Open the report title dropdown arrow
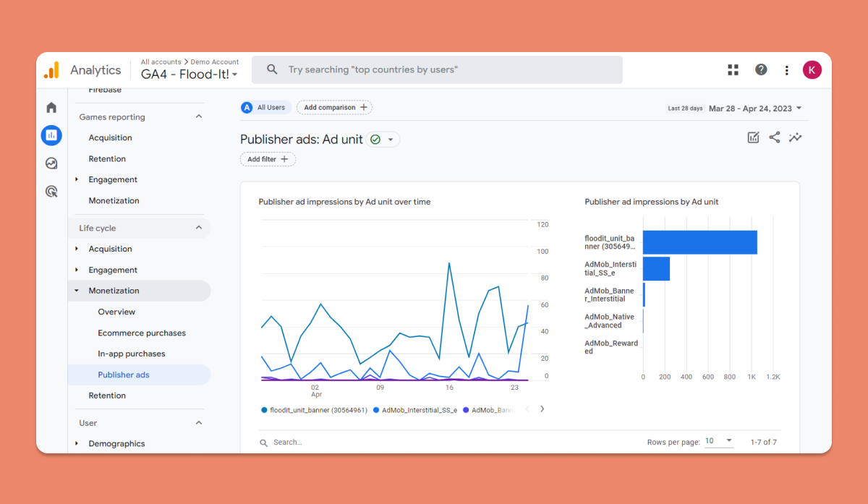The width and height of the screenshot is (868, 504). point(391,140)
